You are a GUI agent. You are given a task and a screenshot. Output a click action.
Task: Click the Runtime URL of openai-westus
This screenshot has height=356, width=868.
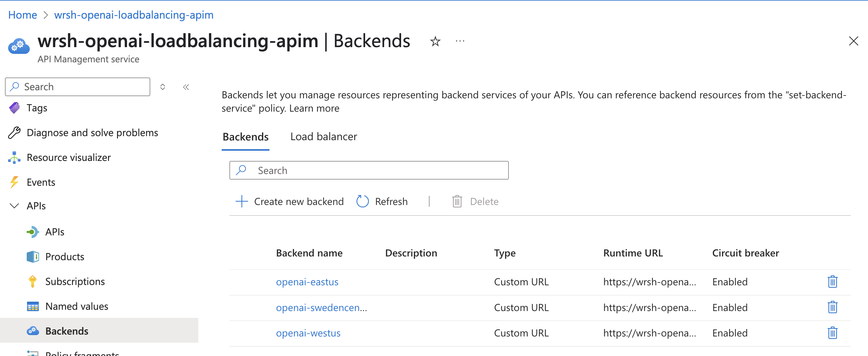649,333
